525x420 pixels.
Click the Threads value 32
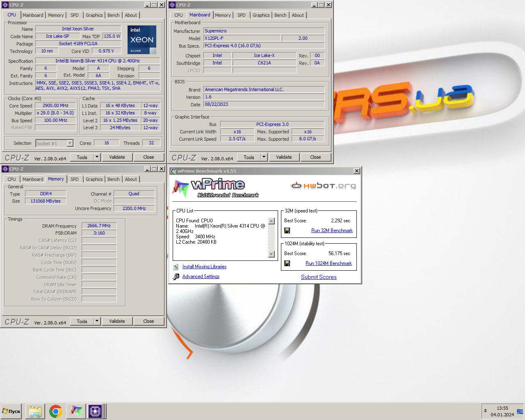click(x=151, y=143)
